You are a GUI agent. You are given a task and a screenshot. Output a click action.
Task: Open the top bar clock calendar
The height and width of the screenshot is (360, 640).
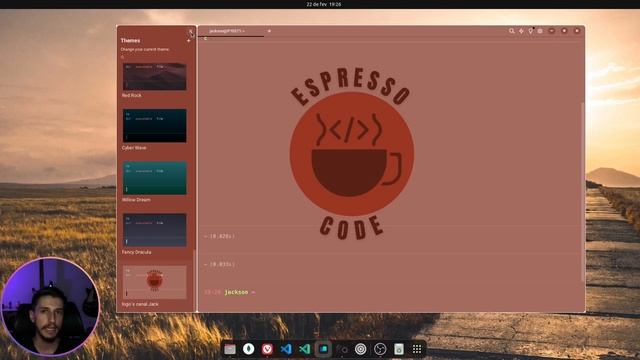(x=324, y=4)
